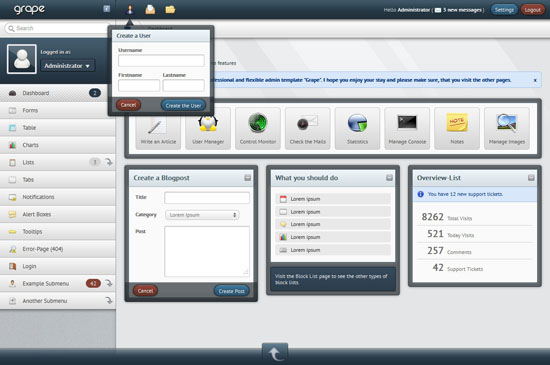The width and height of the screenshot is (550, 365).
Task: Click the Create Post button
Action: click(x=232, y=291)
